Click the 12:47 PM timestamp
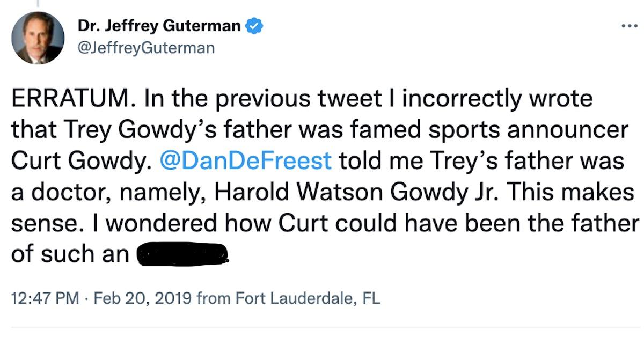 pos(45,298)
